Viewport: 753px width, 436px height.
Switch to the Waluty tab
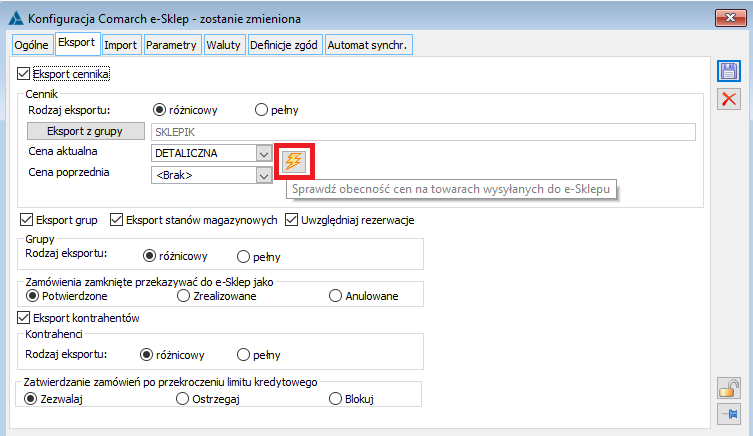224,45
